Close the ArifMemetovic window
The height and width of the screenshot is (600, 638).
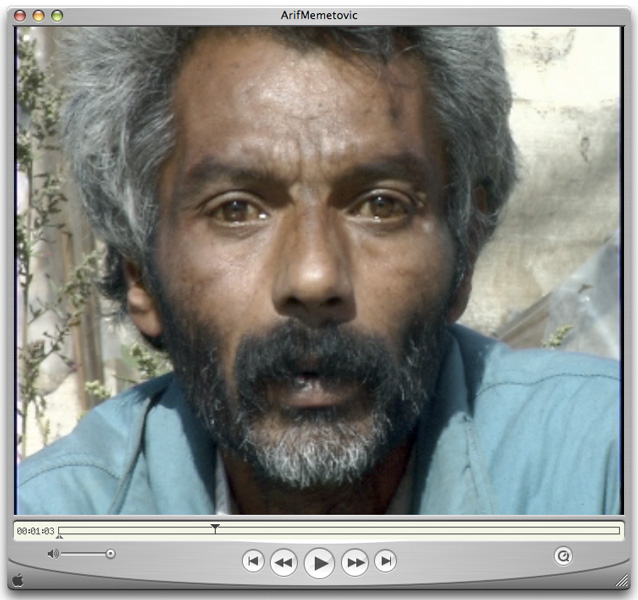pyautogui.click(x=20, y=16)
